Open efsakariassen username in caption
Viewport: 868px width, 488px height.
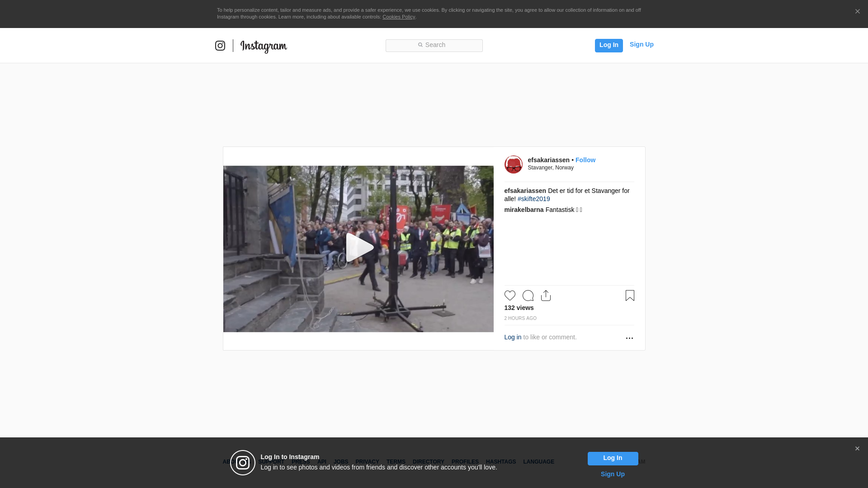point(525,191)
